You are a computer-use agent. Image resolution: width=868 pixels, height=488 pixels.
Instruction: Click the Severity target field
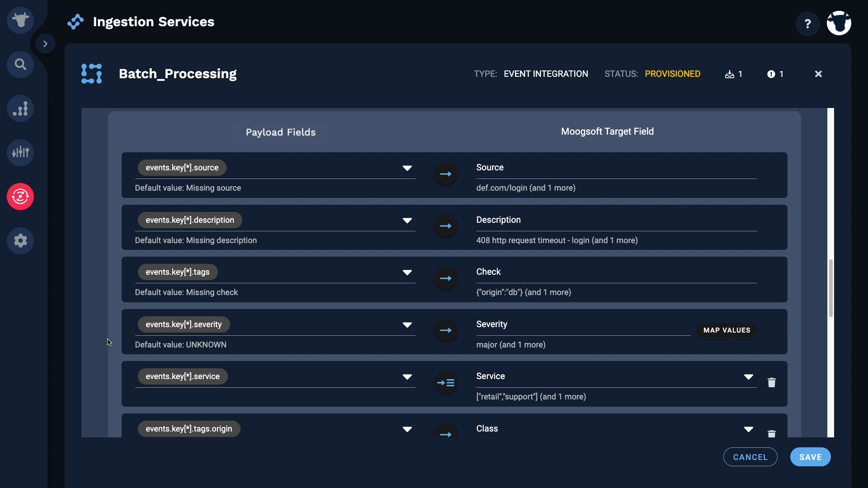click(x=583, y=325)
